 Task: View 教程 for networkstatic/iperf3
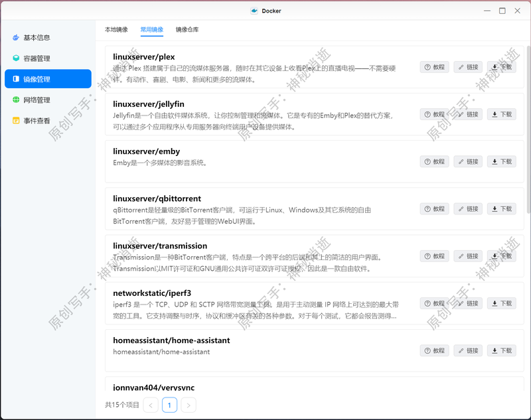(435, 303)
